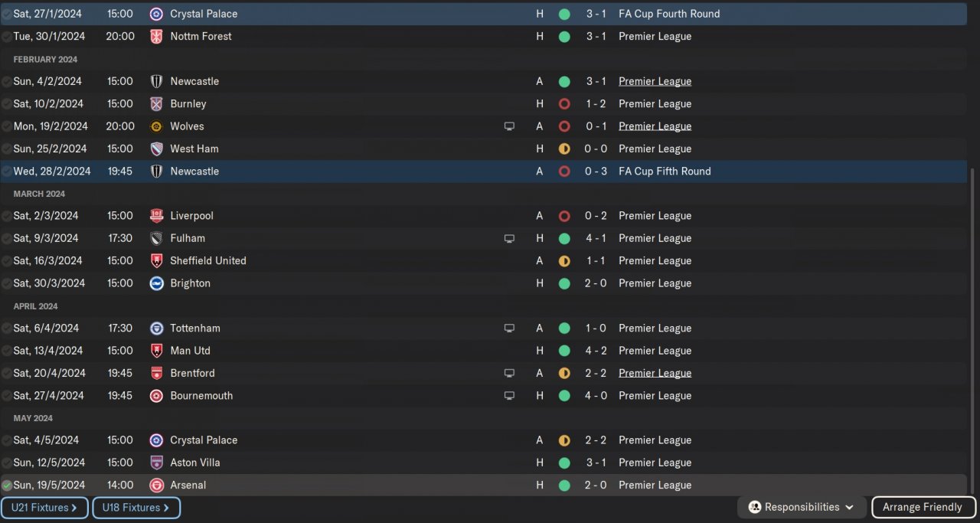
Task: Toggle the checkmark beside 27/1/2024 Crystal Palace fixture
Action: click(x=7, y=14)
